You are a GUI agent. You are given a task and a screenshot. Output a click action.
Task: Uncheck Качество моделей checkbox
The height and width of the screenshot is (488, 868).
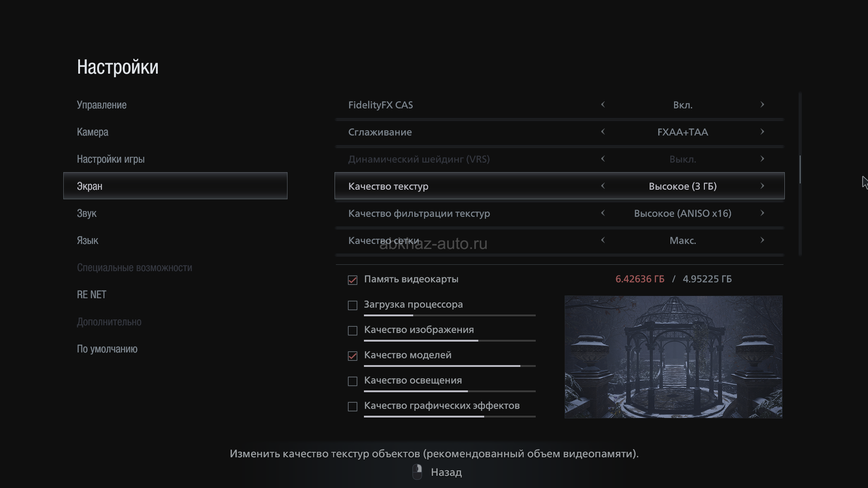click(x=353, y=356)
